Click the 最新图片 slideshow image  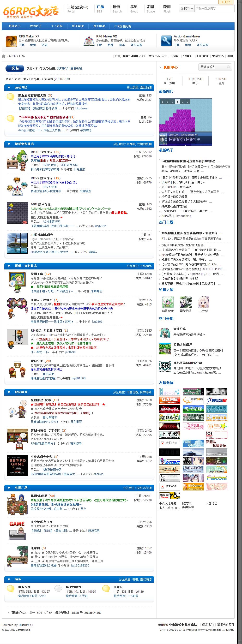(185, 122)
